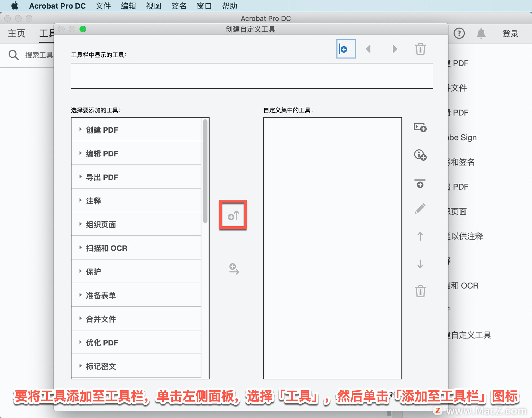Switch to the 主页 tab
The width and height of the screenshot is (532, 418).
17,34
